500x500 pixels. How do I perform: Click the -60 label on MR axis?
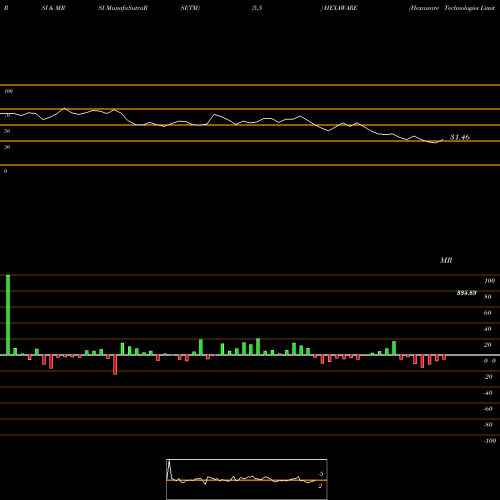488,409
